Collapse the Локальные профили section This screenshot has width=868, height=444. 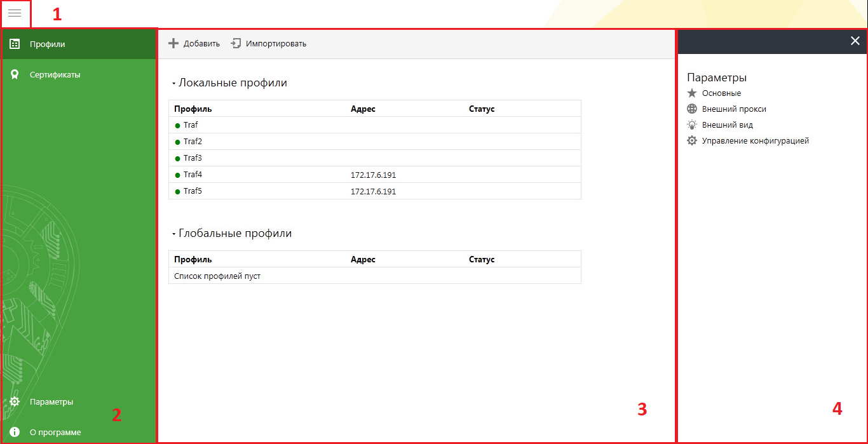pyautogui.click(x=173, y=83)
